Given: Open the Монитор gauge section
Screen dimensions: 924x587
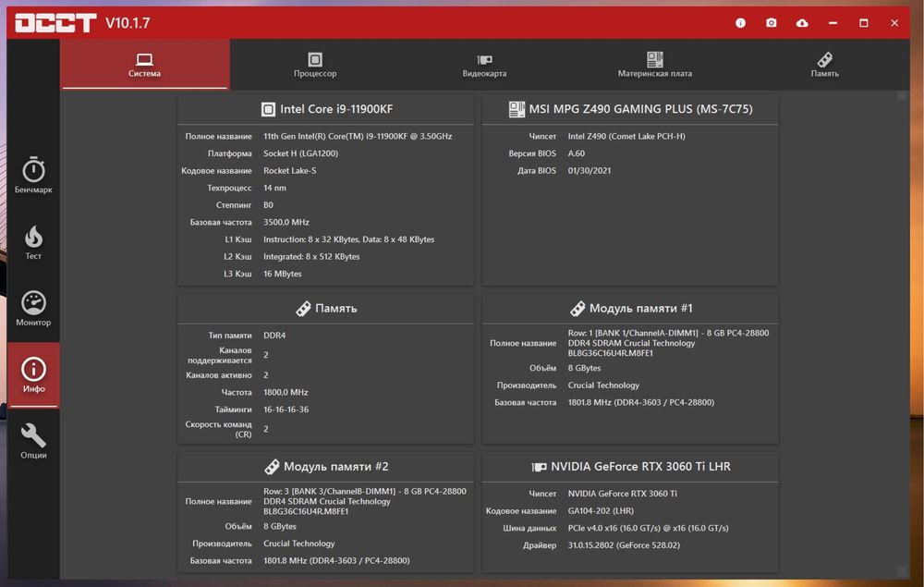Looking at the screenshot, I should (x=33, y=308).
